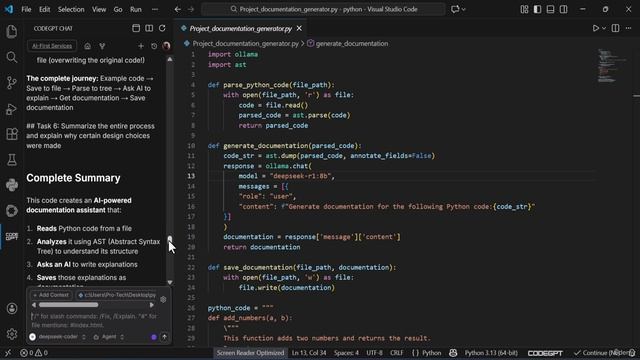This screenshot has width=640, height=360.
Task: Open the Python extension view in the activity bar
Action: coord(11,185)
